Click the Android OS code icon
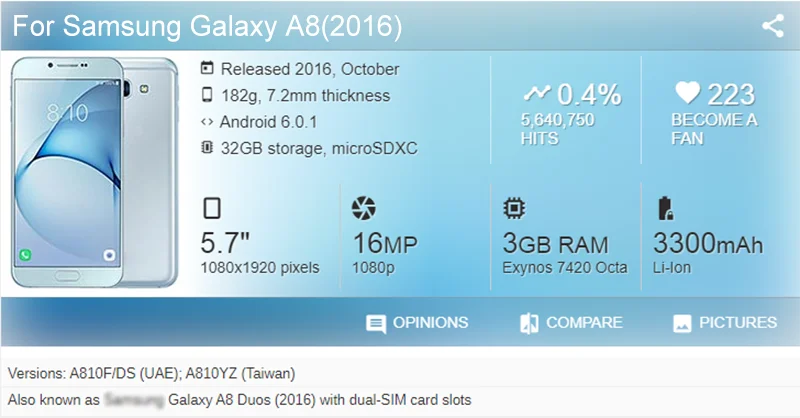The width and height of the screenshot is (800, 418). click(207, 122)
